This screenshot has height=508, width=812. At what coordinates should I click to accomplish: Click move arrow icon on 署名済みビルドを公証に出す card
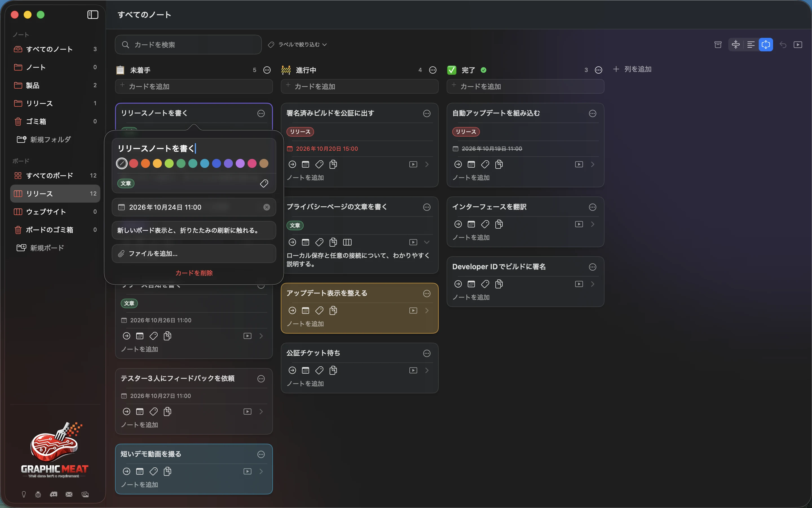(292, 164)
